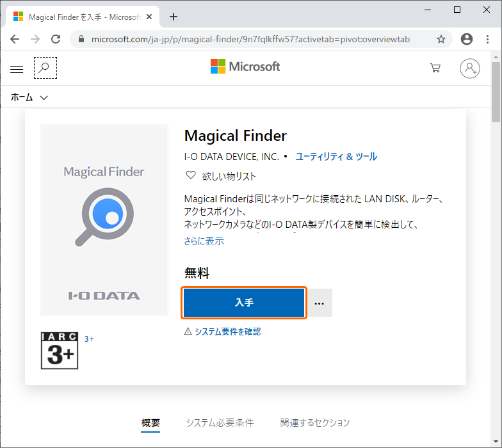The height and width of the screenshot is (448, 502).
Task: Click the scrollbar up arrow
Action: tap(496, 57)
